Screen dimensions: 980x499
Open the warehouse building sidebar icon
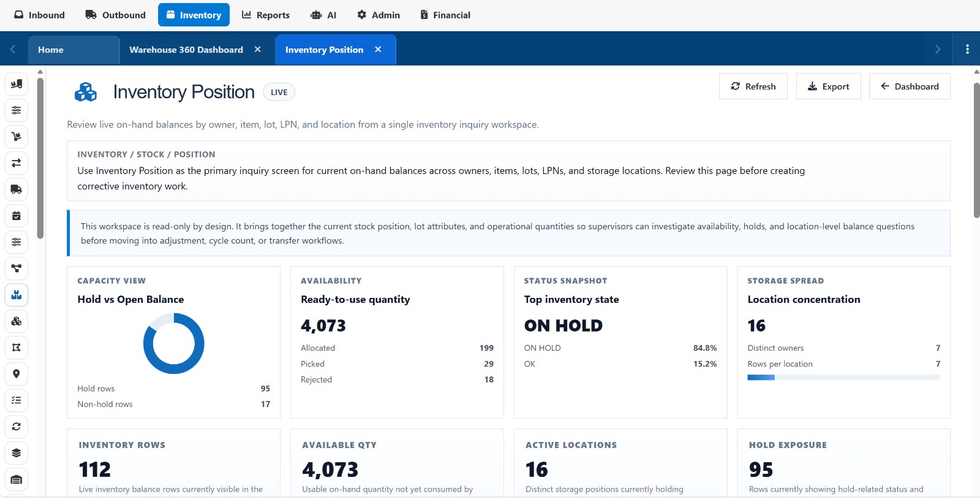point(17,479)
